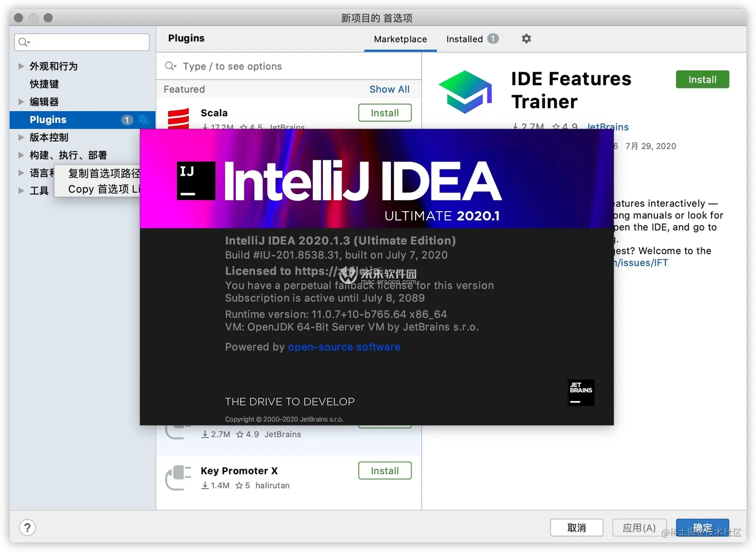This screenshot has height=552, width=756.
Task: Open the open-source software link
Action: (x=344, y=347)
